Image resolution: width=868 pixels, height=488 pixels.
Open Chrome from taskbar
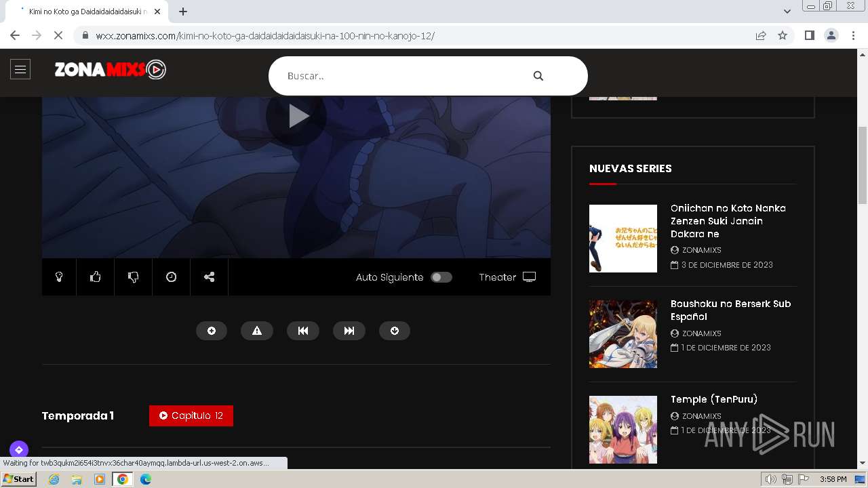tap(123, 479)
